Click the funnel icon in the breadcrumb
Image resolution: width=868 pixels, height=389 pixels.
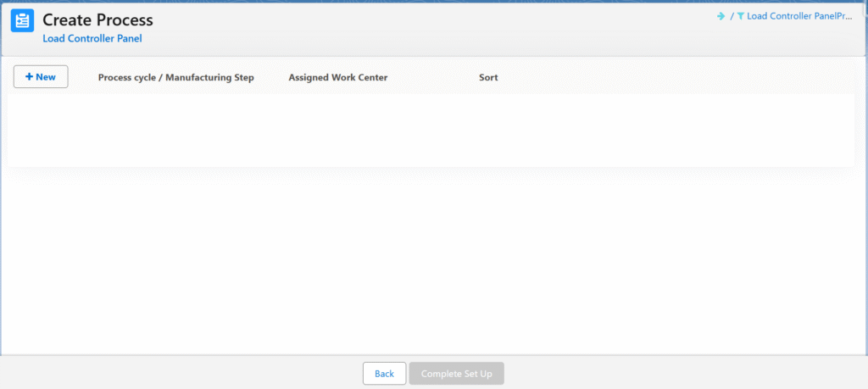(x=741, y=15)
